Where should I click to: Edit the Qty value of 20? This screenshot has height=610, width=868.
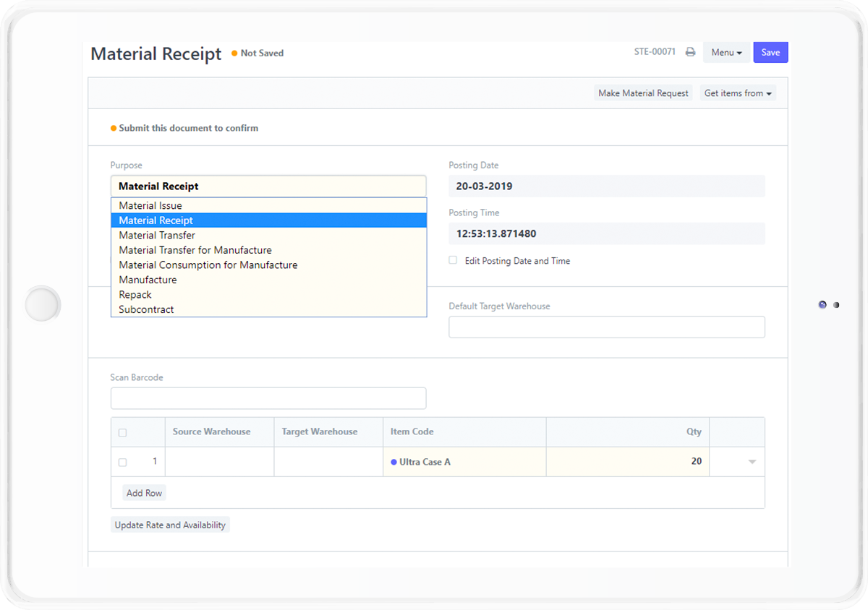click(694, 461)
